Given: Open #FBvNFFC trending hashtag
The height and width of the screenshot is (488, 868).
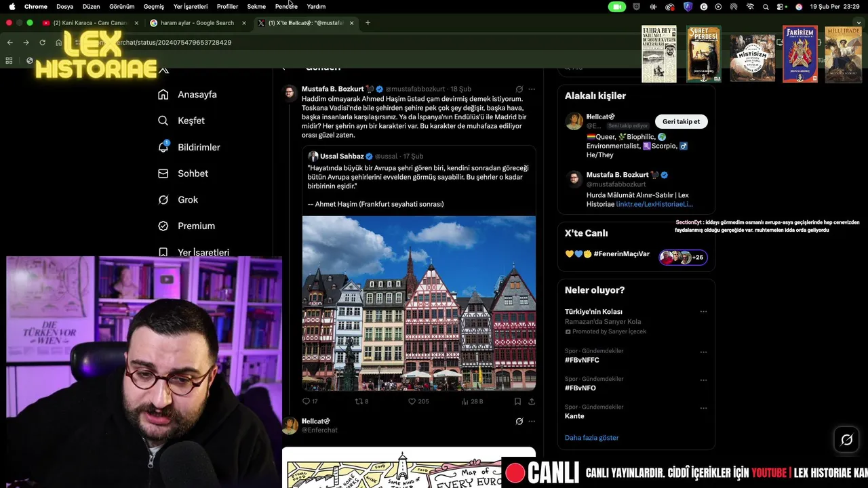Looking at the screenshot, I should (582, 360).
